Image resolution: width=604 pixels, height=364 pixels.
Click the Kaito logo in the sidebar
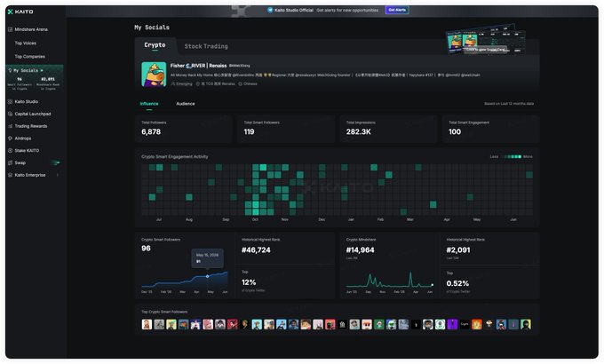[x=20, y=12]
